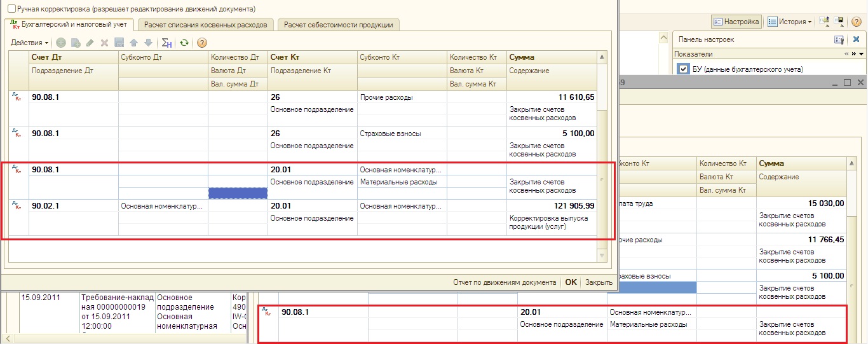
Task: Click the green Add entry icon
Action: pos(61,43)
